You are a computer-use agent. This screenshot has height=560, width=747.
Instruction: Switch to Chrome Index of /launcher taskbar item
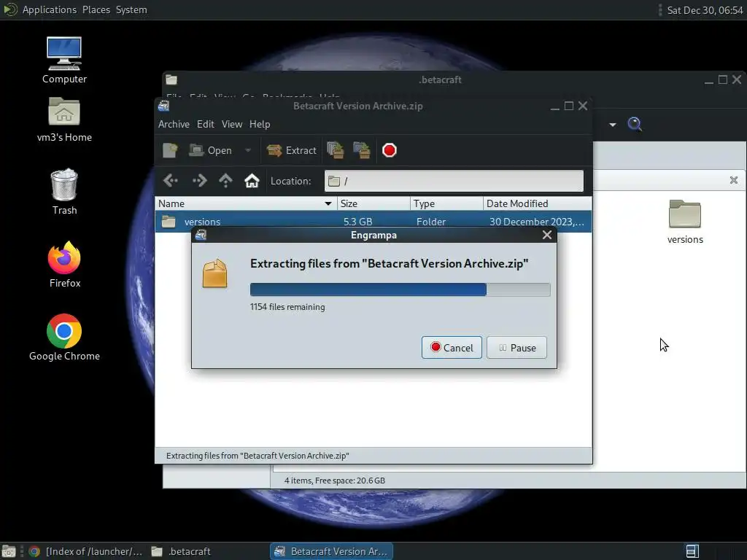pos(86,551)
